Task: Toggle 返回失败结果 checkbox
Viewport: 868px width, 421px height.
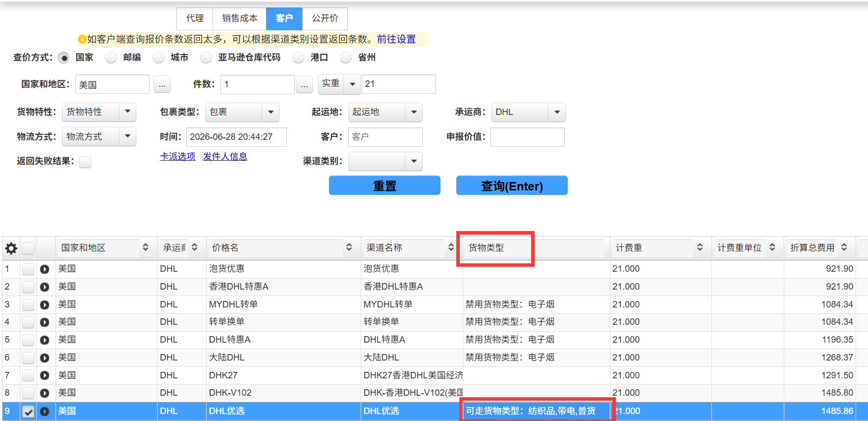Action: pyautogui.click(x=85, y=162)
